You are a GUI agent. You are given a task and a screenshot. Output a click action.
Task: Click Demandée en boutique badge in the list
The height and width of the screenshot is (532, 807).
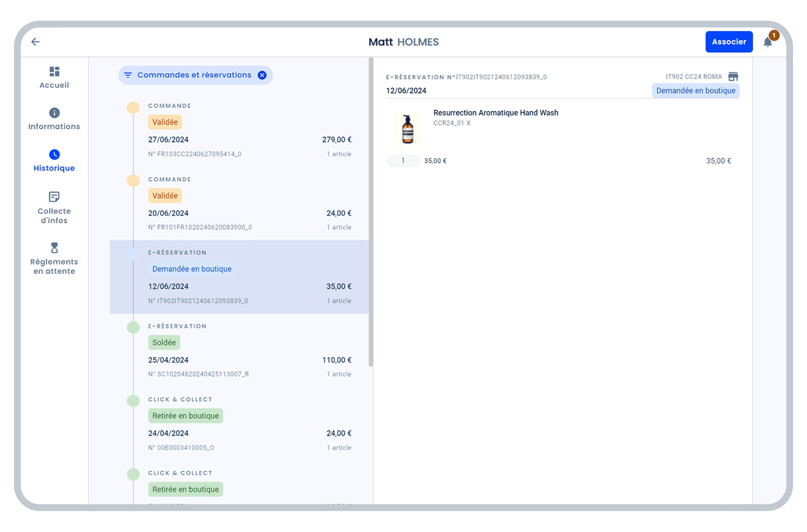coord(192,269)
